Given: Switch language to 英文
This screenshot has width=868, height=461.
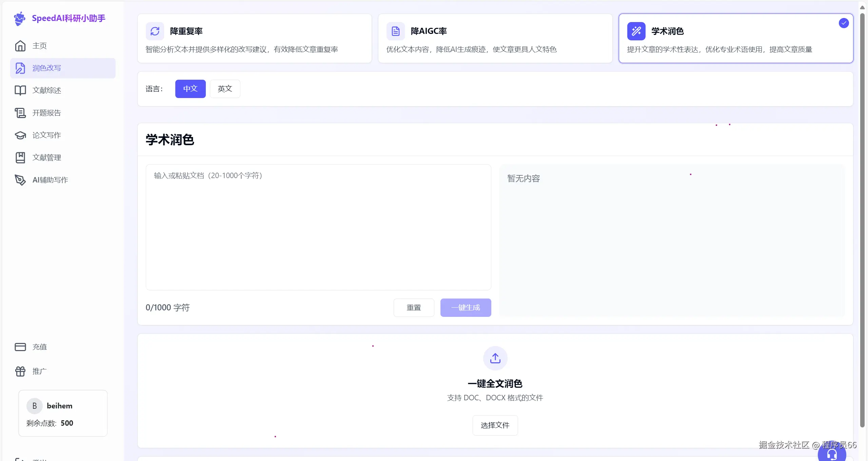Looking at the screenshot, I should (x=225, y=89).
